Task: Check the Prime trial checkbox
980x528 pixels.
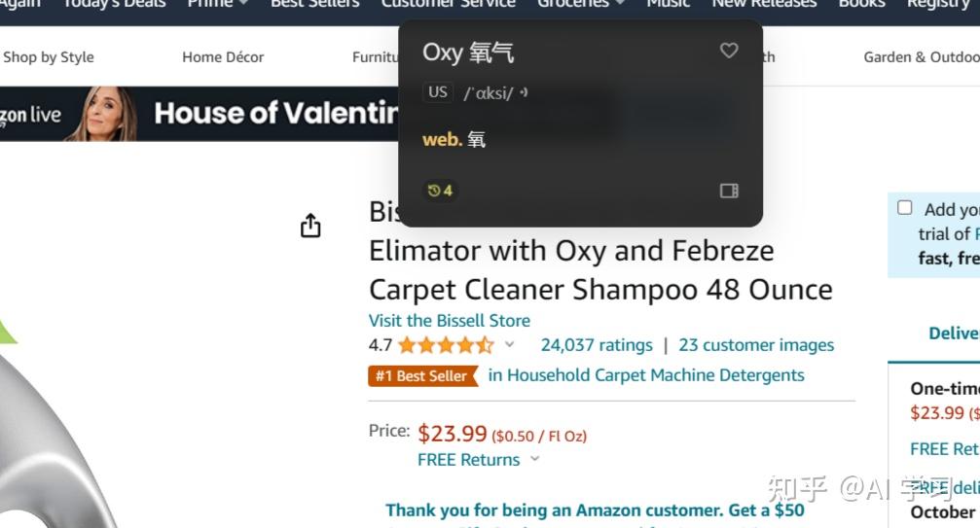Action: pyautogui.click(x=905, y=208)
